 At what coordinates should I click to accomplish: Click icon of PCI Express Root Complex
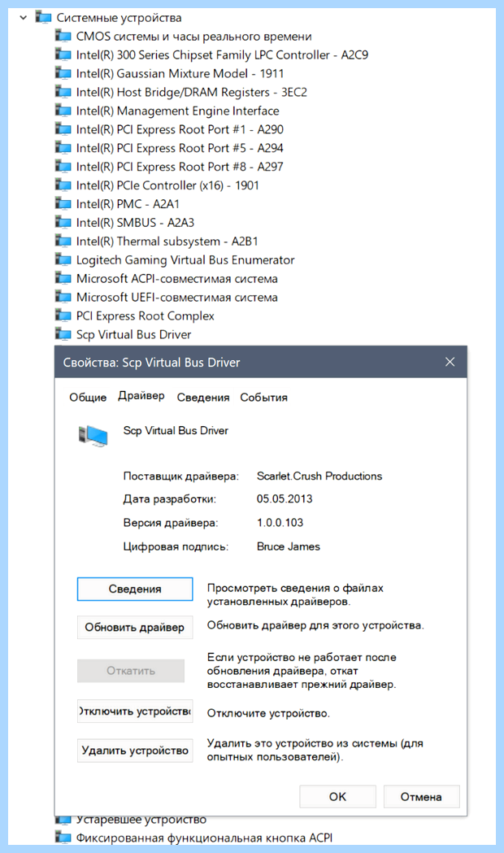pyautogui.click(x=63, y=316)
